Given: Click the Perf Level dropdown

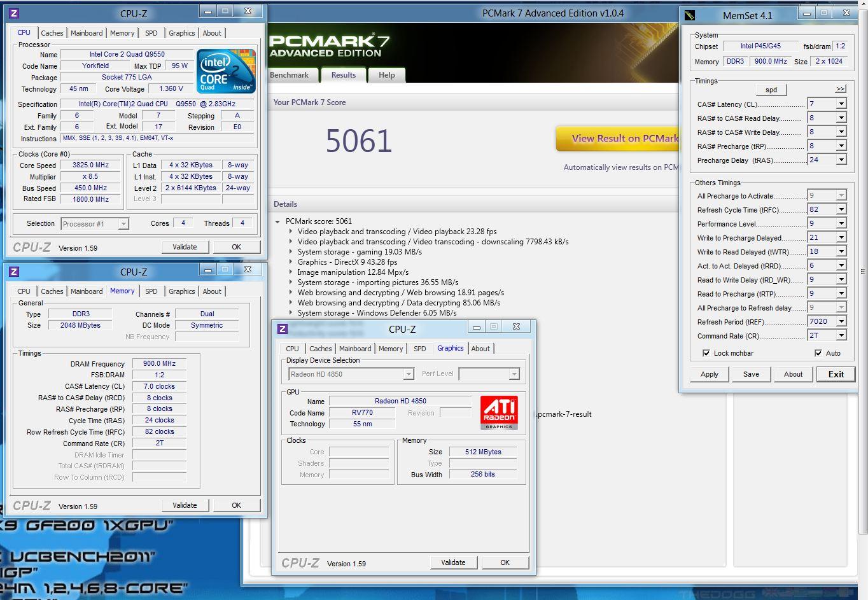Looking at the screenshot, I should click(489, 374).
